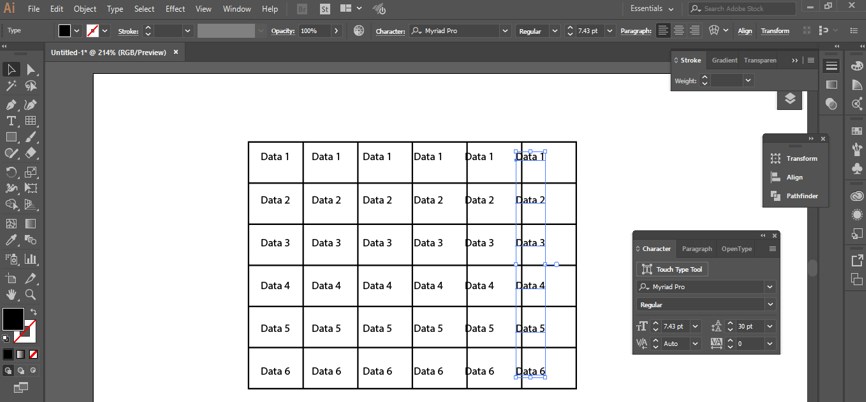Click the Character link in control bar
Screen dimensions: 866x402
pyautogui.click(x=390, y=31)
